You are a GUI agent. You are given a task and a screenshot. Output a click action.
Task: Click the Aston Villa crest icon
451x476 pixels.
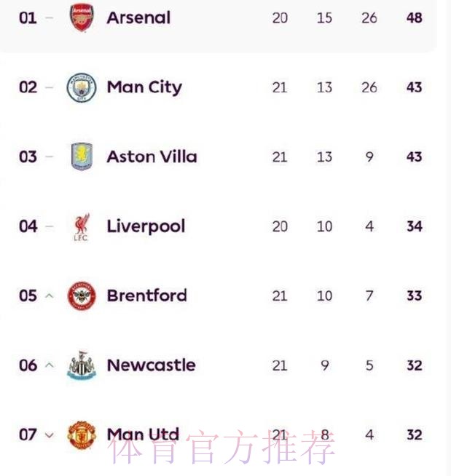tap(82, 156)
